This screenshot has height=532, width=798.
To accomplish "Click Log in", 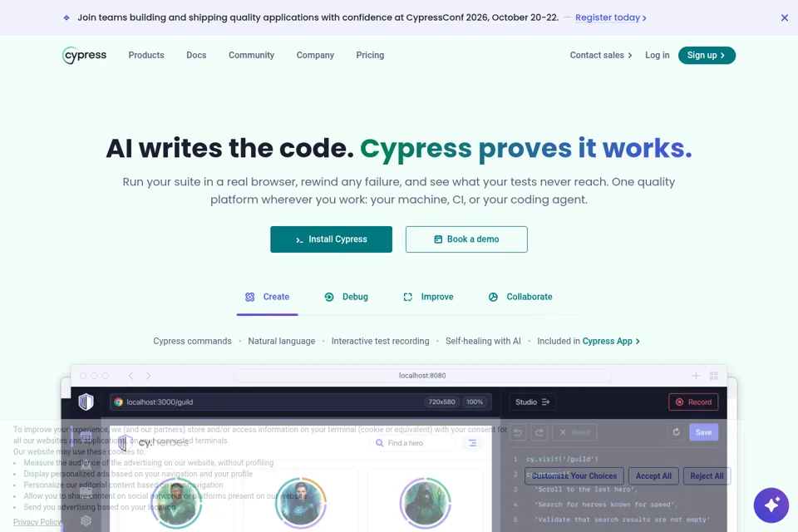I will point(657,55).
